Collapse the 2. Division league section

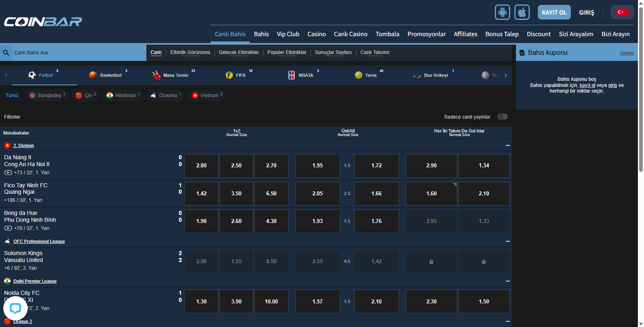(507, 145)
